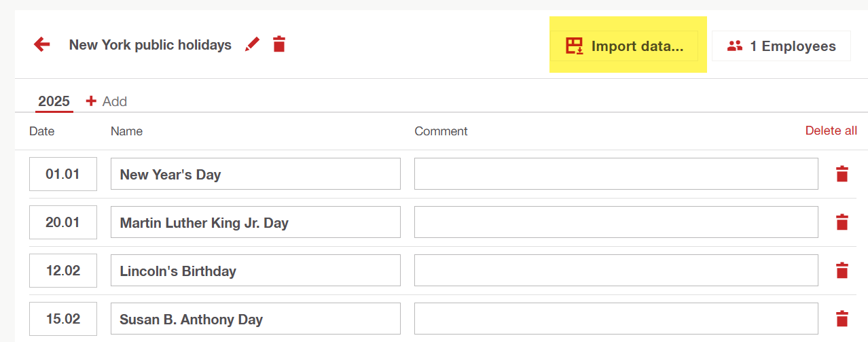
Task: Click the plus icon to add year
Action: point(91,101)
